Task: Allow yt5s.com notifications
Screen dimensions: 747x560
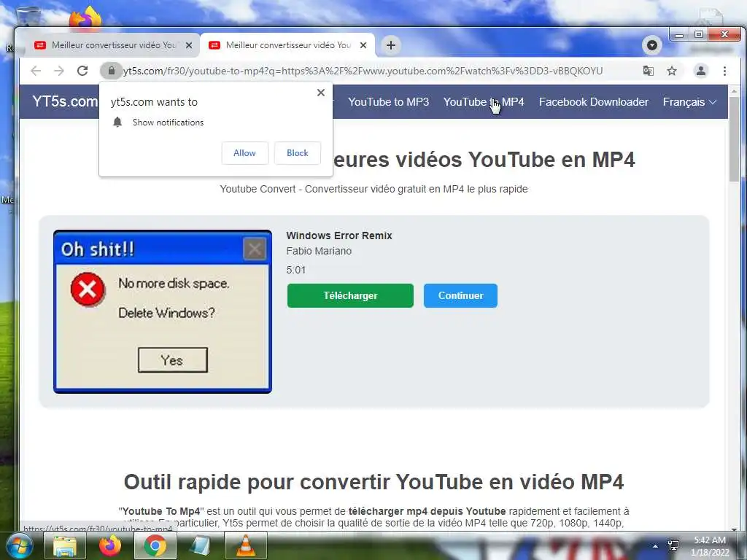Action: coord(245,153)
